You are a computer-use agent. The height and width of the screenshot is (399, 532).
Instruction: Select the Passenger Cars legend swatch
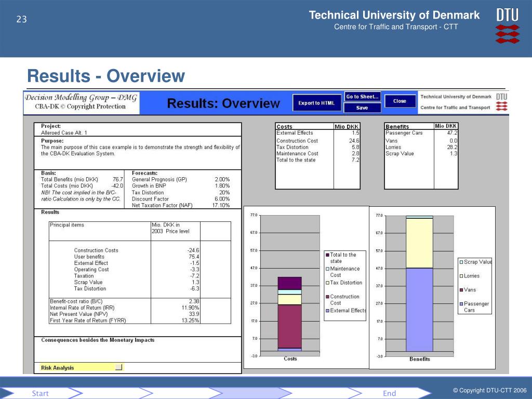[461, 303]
